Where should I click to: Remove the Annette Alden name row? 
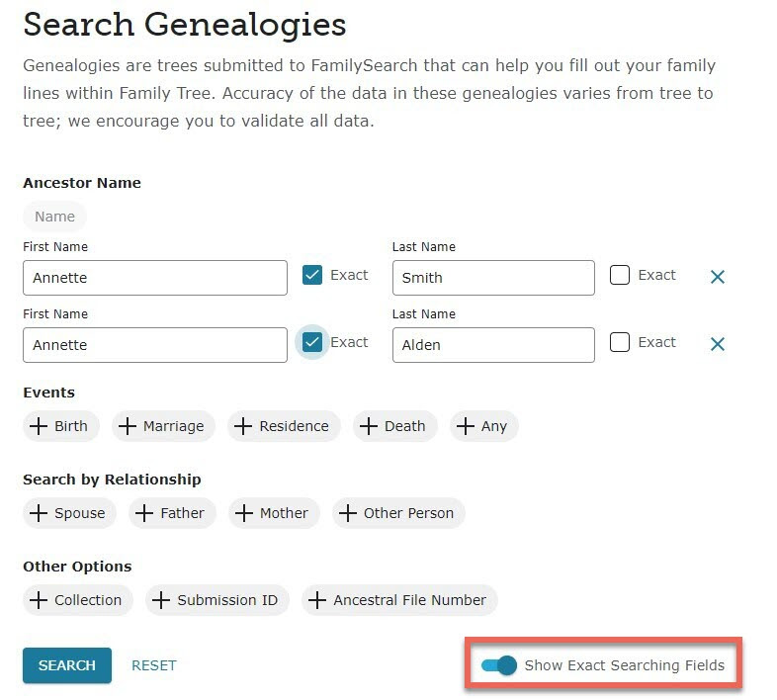pyautogui.click(x=718, y=344)
